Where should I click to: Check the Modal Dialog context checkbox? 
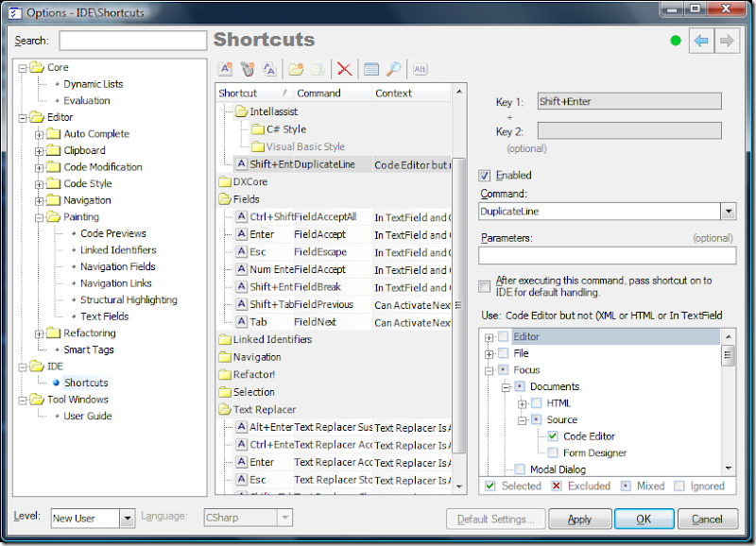pyautogui.click(x=520, y=469)
